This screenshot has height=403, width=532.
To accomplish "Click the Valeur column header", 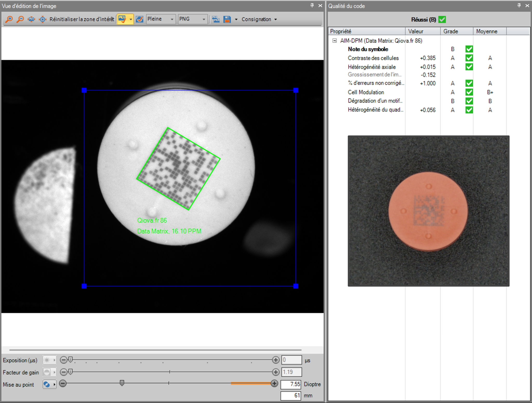I will (423, 31).
